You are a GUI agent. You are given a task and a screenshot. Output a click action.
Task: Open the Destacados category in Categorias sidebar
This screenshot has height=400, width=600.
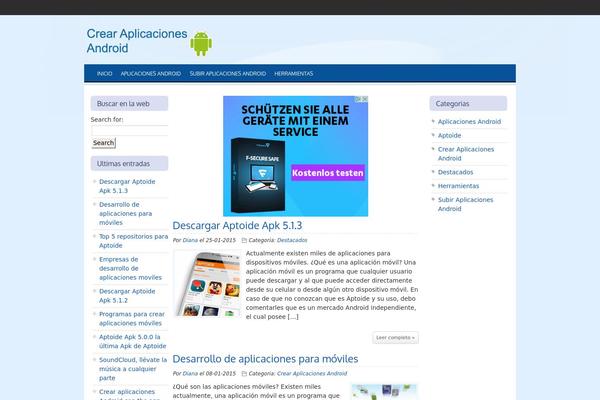[455, 172]
